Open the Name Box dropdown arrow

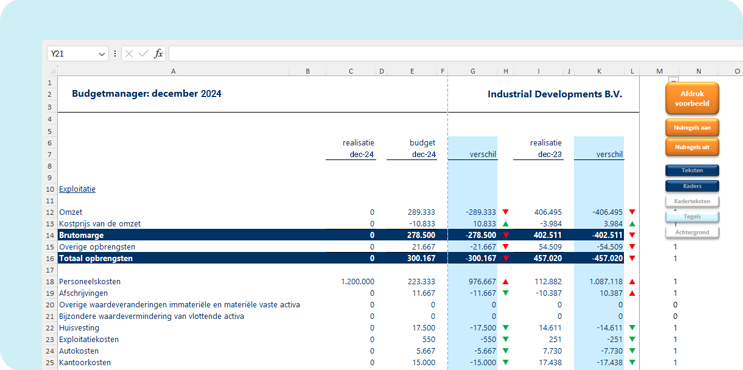102,54
